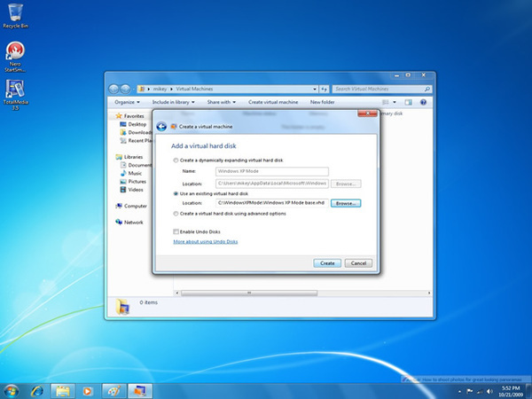Open TotalMedia 3.5 desktop shortcut
This screenshot has height=399, width=532.
[15, 95]
